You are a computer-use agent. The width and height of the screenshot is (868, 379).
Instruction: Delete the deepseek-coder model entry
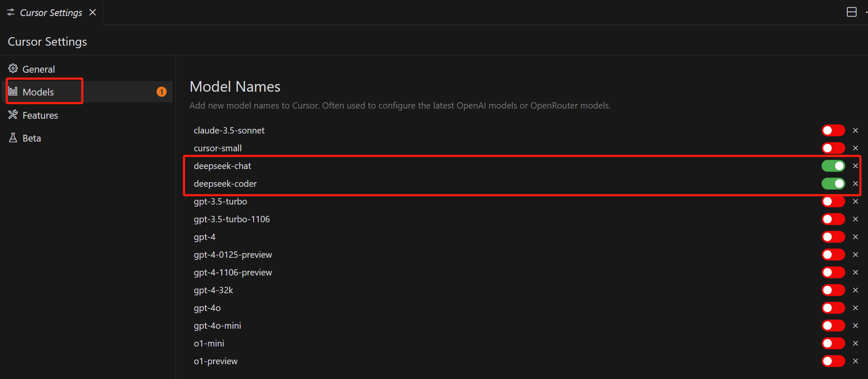[855, 184]
